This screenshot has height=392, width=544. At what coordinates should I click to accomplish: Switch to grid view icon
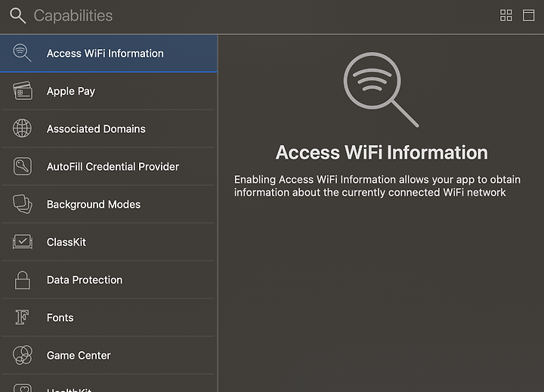[x=505, y=16]
